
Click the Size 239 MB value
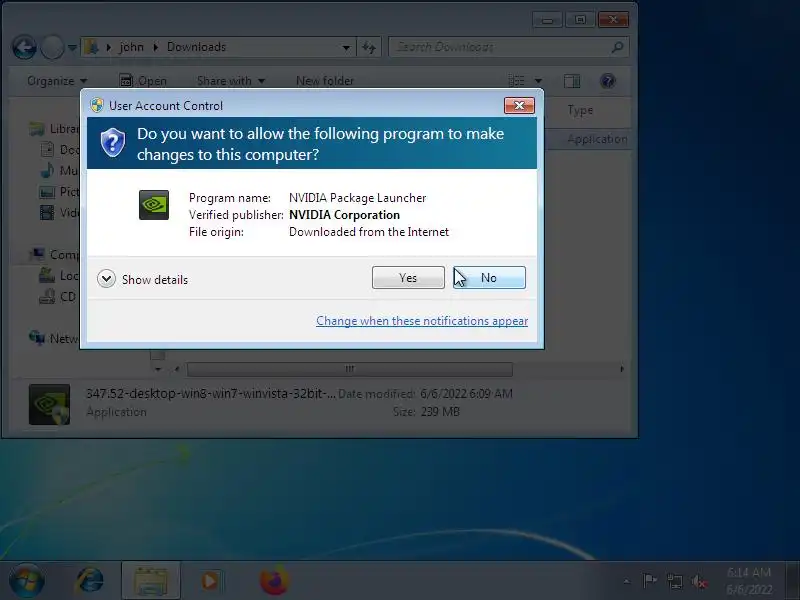coord(440,411)
